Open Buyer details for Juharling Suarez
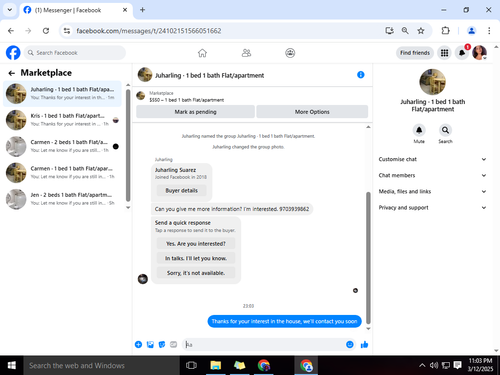 (x=182, y=190)
